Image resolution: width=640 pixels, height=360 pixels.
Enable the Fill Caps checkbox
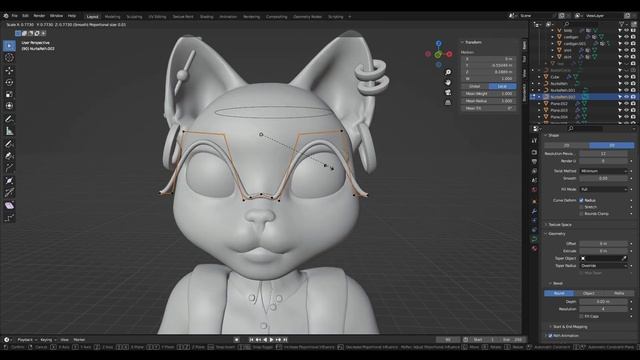pyautogui.click(x=582, y=316)
